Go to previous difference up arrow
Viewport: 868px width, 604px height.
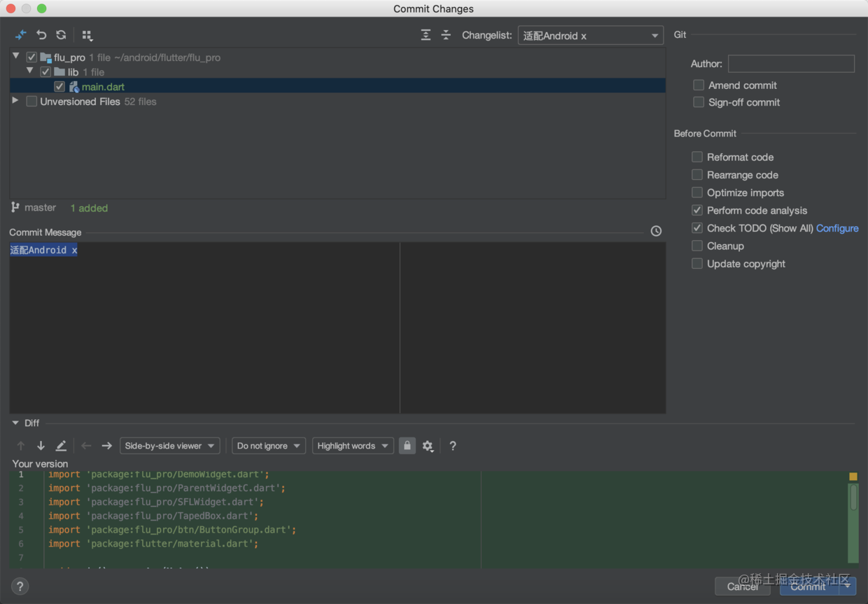pyautogui.click(x=21, y=446)
